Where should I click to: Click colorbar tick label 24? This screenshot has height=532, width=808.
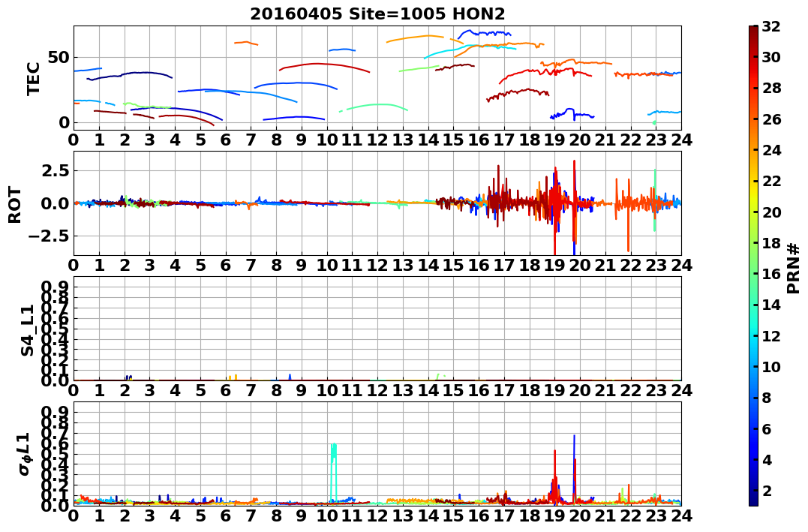(771, 150)
